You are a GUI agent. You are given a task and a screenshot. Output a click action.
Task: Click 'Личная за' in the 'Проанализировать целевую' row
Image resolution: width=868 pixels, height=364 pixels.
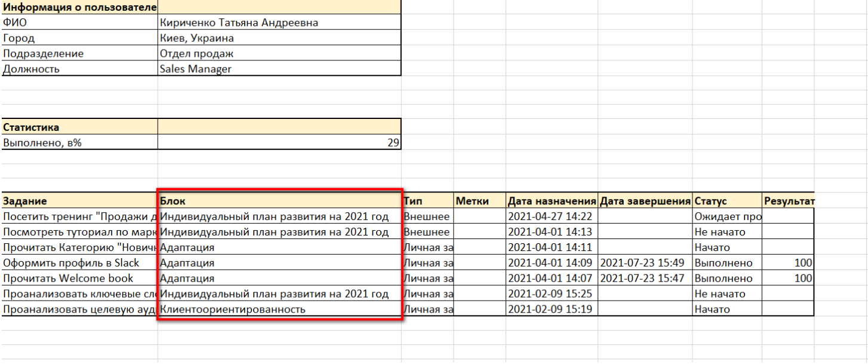click(428, 309)
